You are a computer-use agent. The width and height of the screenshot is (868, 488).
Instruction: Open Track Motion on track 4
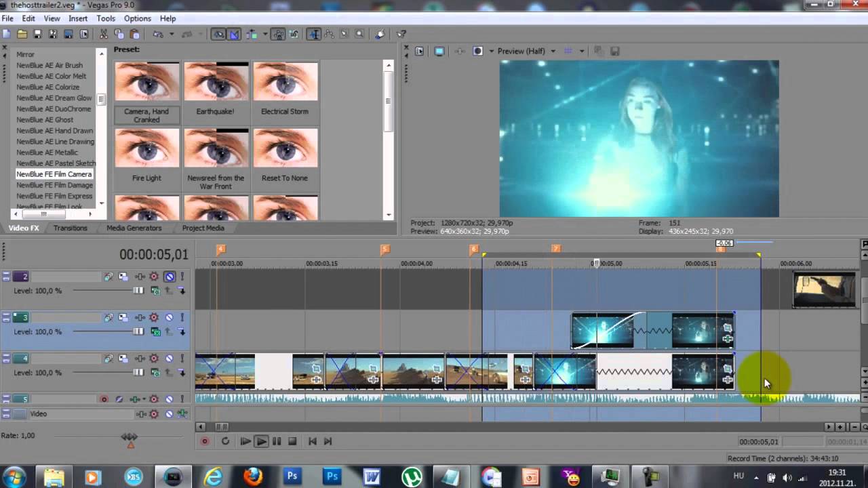point(123,359)
